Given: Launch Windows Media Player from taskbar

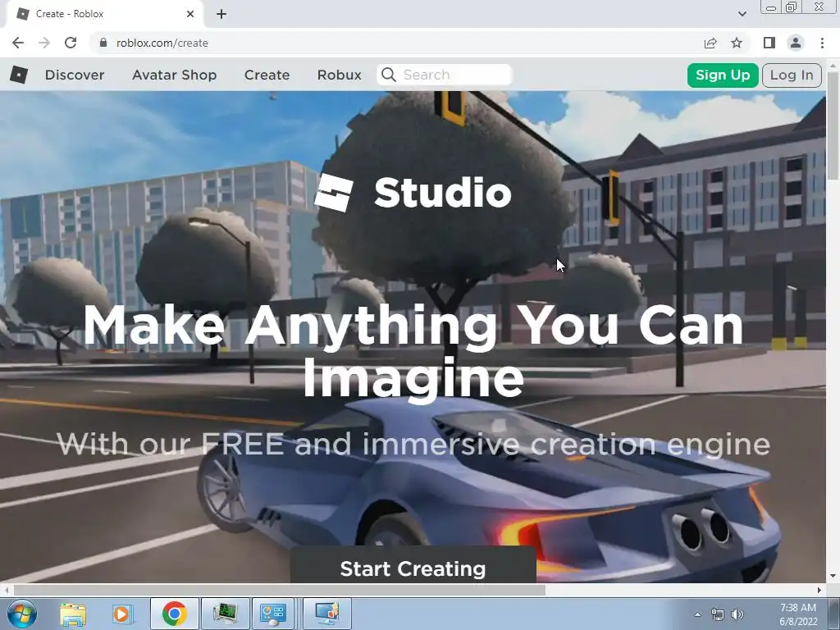Looking at the screenshot, I should point(121,614).
